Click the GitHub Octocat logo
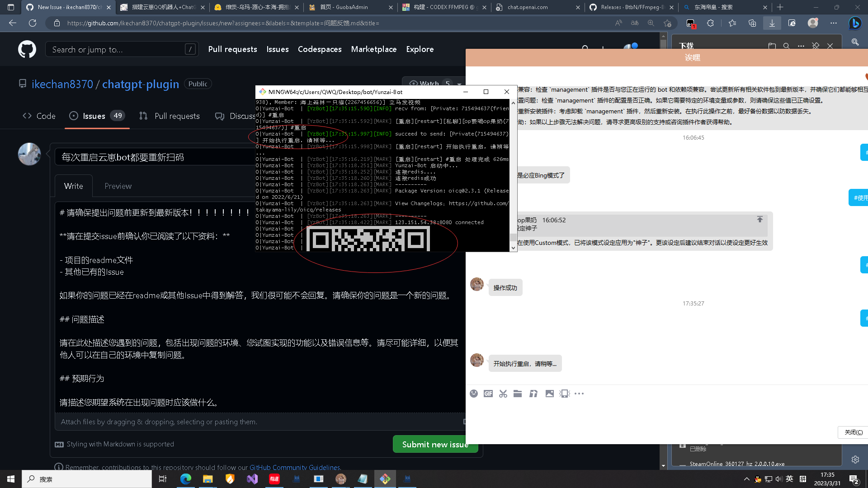Image resolution: width=868 pixels, height=488 pixels. pos(27,49)
